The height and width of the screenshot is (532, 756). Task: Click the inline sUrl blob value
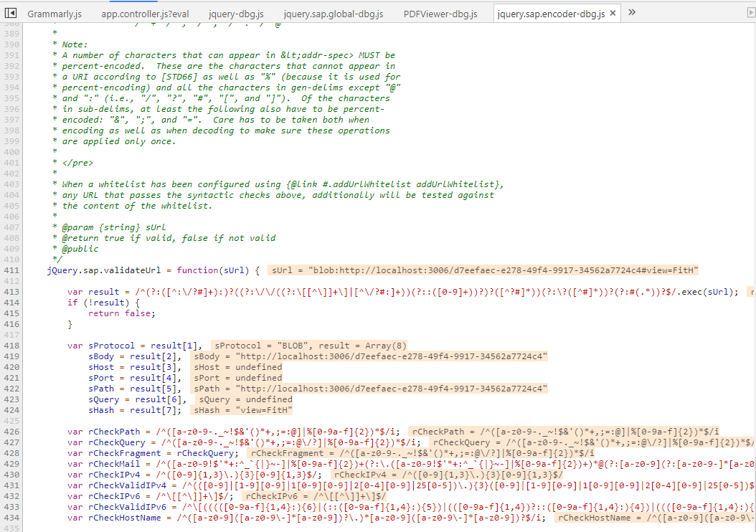(484, 270)
